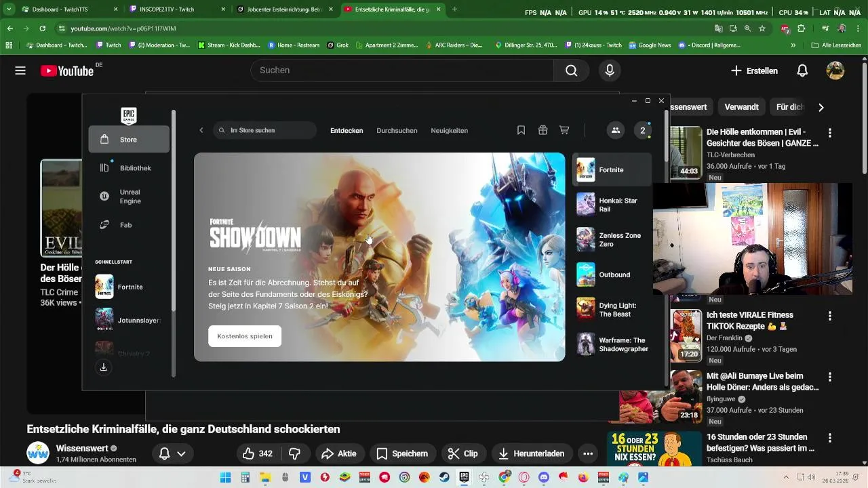The width and height of the screenshot is (868, 488).
Task: Open Steam from the Windows taskbar
Action: click(444, 477)
